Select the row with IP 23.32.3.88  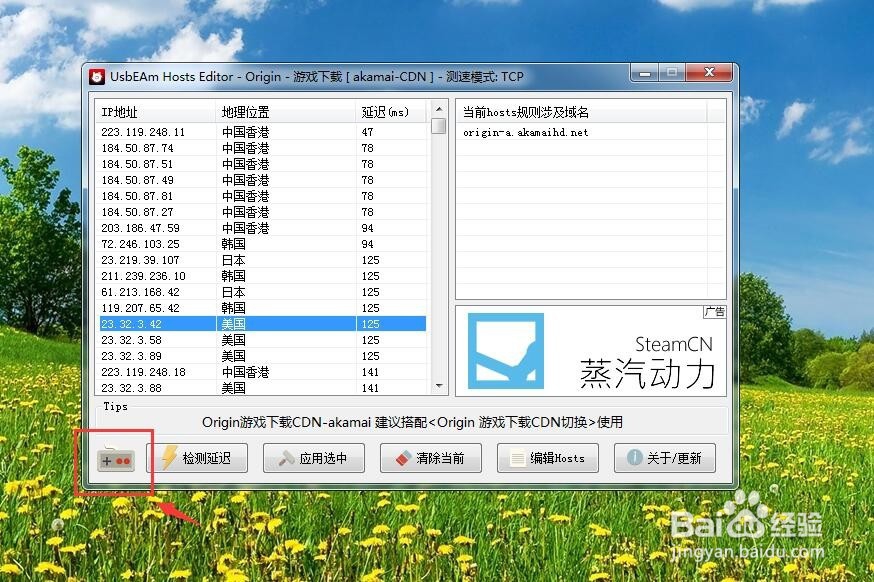[x=263, y=388]
